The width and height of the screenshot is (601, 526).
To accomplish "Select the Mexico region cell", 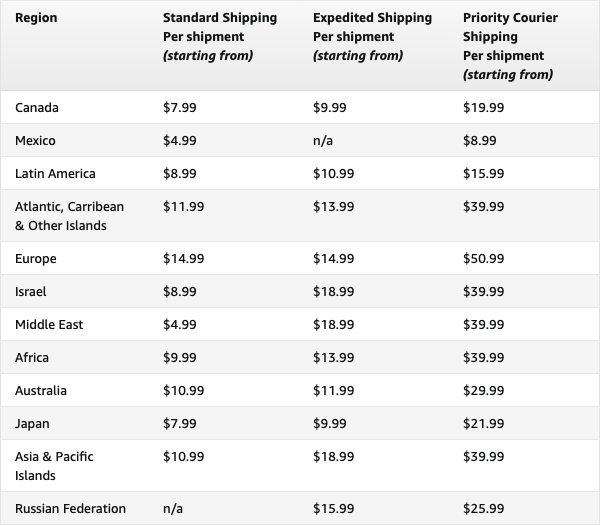I will 36,140.
